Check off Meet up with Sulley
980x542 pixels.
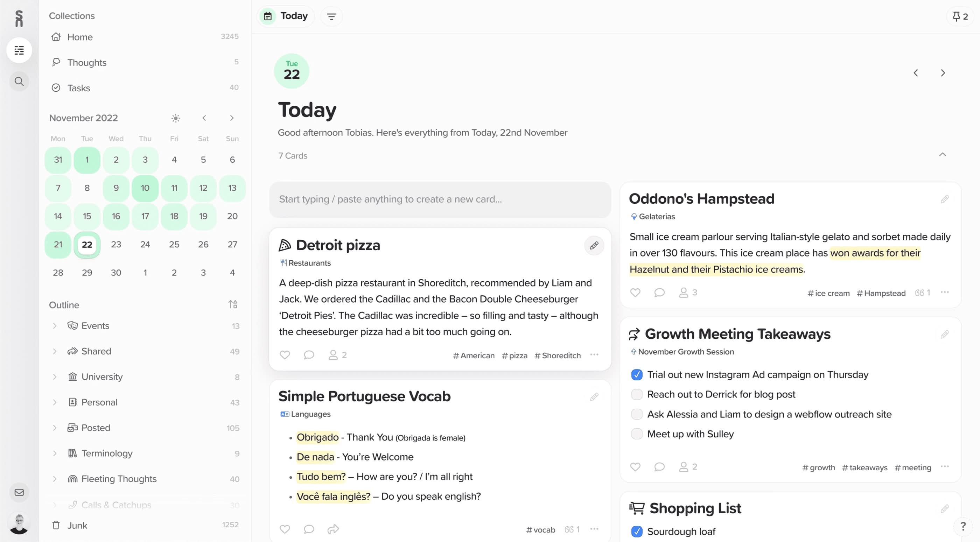636,434
